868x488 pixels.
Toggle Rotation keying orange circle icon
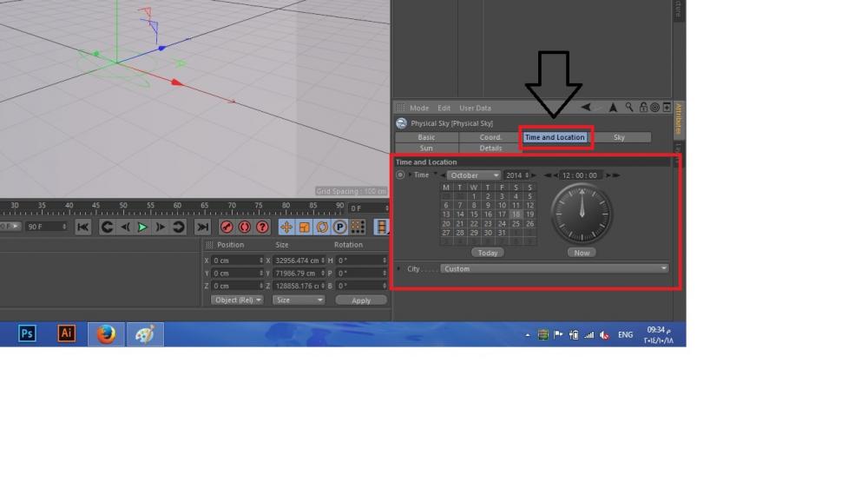(322, 228)
